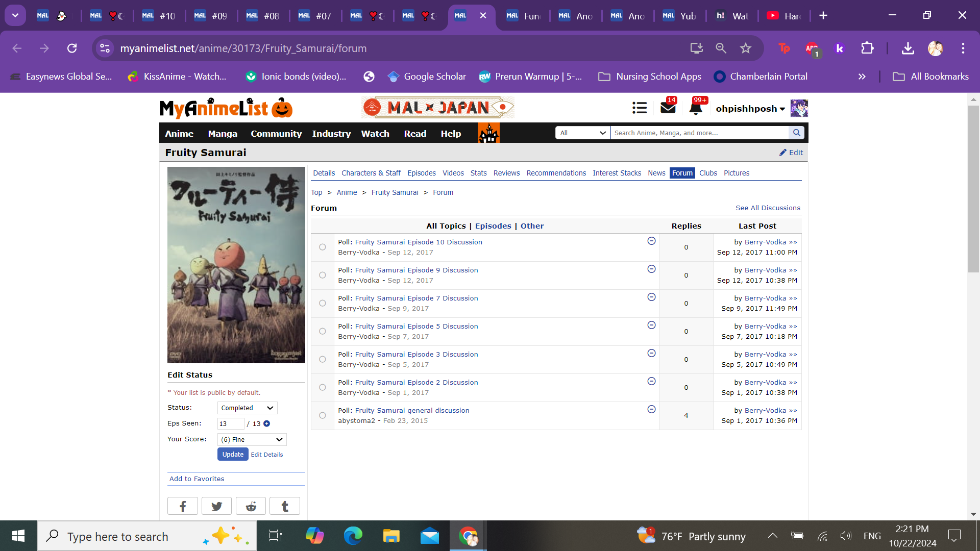The image size is (980, 551).
Task: Select radio for Episode 10 Discussion
Action: point(322,247)
